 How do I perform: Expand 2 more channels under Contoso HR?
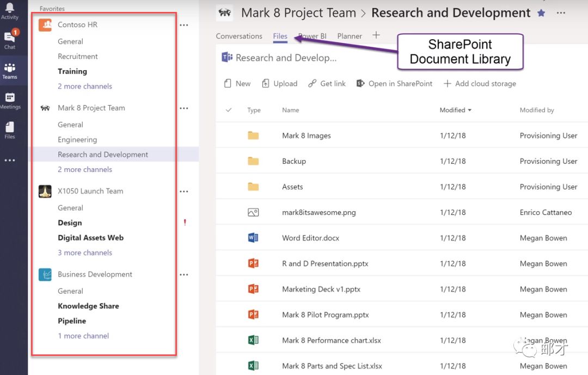(85, 86)
